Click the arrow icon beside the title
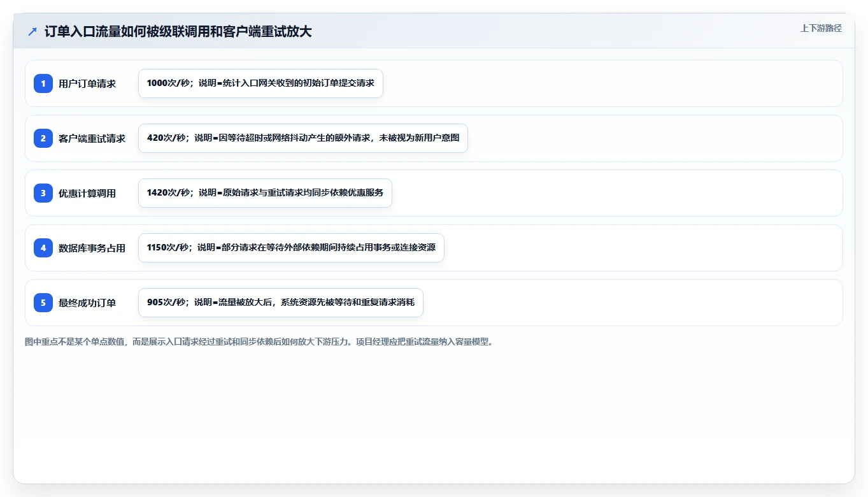Screen dimensions: 868x497 click(32, 32)
